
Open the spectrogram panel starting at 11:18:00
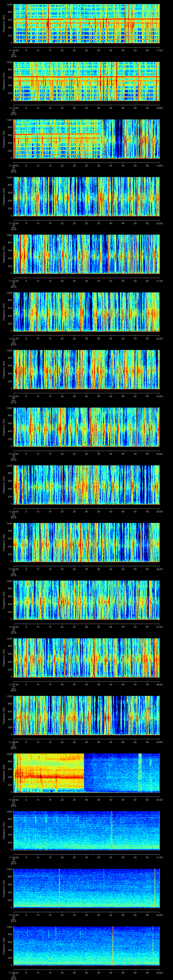87,139
